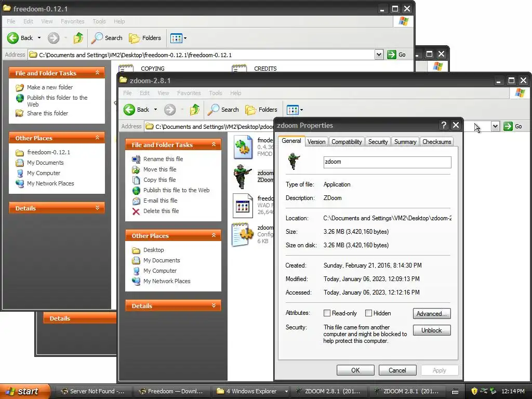Open Tools menu in freedoom-0.12.1 window
The image size is (532, 399).
click(99, 21)
